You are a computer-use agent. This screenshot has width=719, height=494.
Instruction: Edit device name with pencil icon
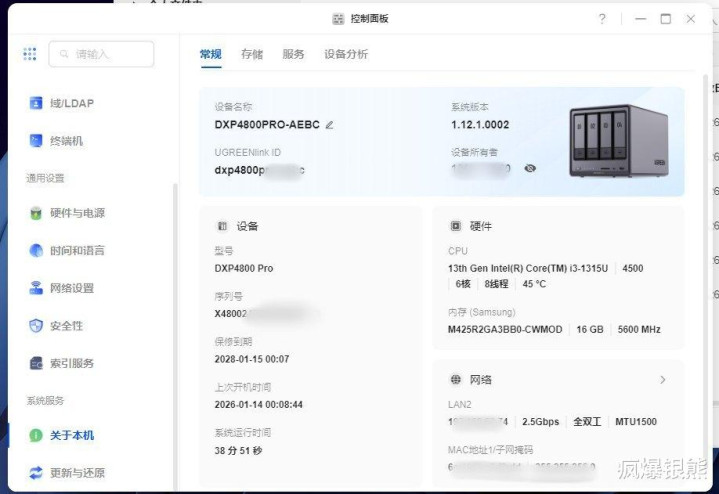click(x=329, y=125)
